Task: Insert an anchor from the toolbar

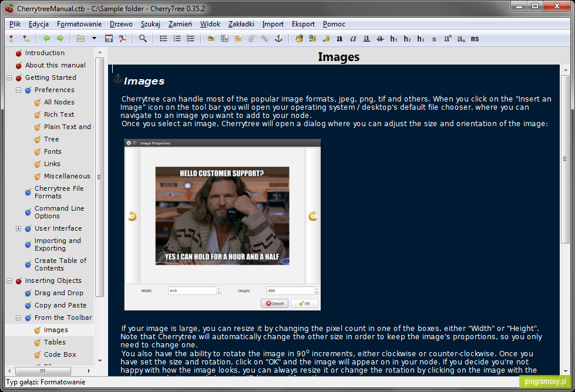Action: (x=279, y=39)
